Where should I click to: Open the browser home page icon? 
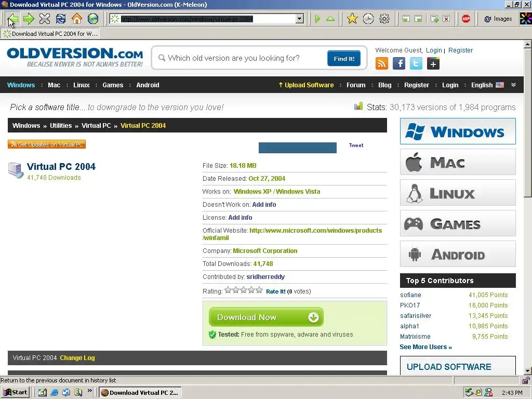pyautogui.click(x=77, y=19)
